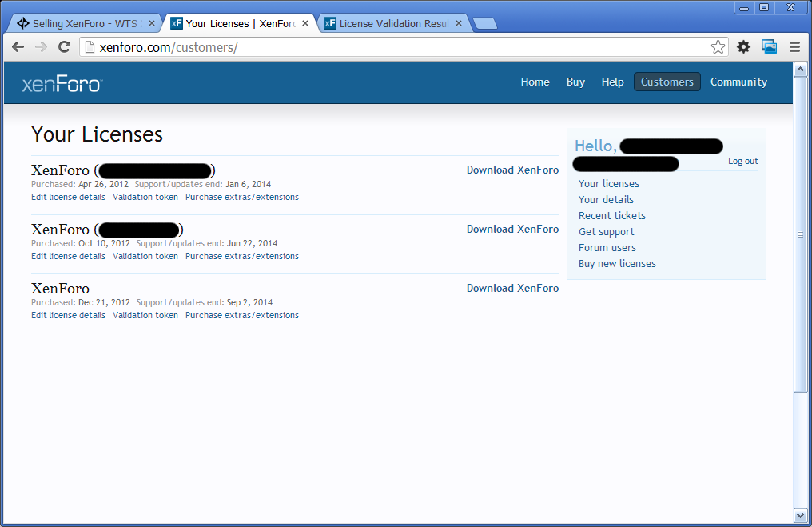Open Your licenses in the sidebar

tap(608, 183)
